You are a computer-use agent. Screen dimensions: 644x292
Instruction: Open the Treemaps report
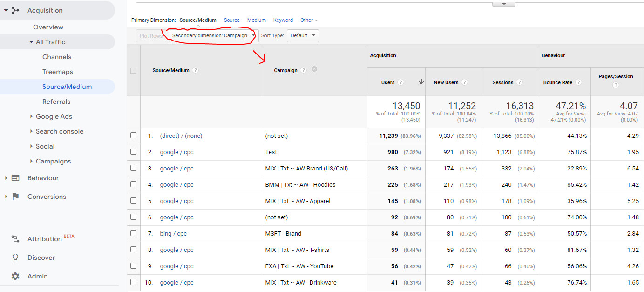point(58,72)
